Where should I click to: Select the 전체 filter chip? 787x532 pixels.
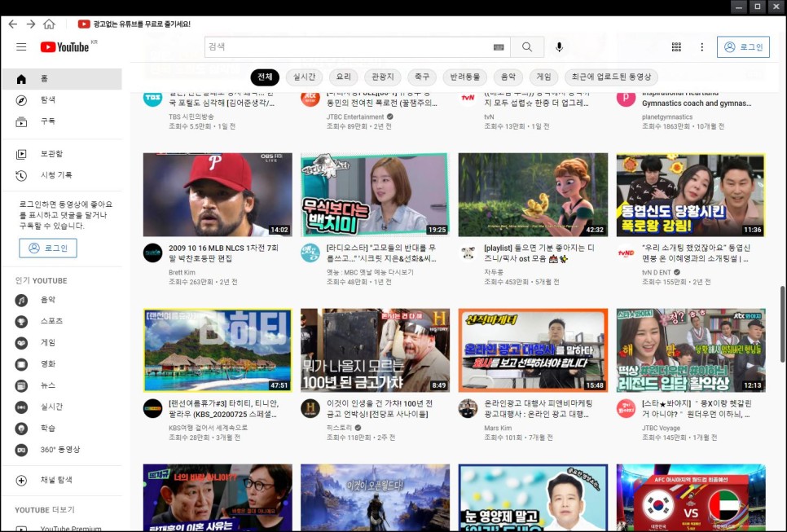click(x=265, y=77)
